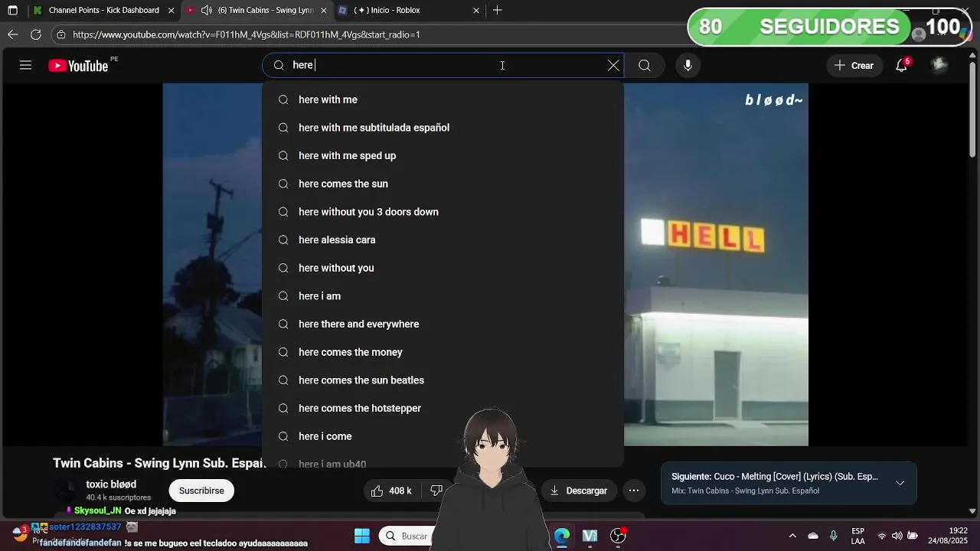Reload the page
The width and height of the screenshot is (980, 551).
click(35, 34)
